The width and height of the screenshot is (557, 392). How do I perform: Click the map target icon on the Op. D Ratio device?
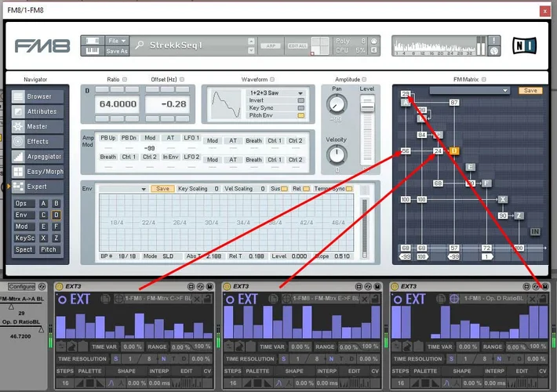coord(454,299)
